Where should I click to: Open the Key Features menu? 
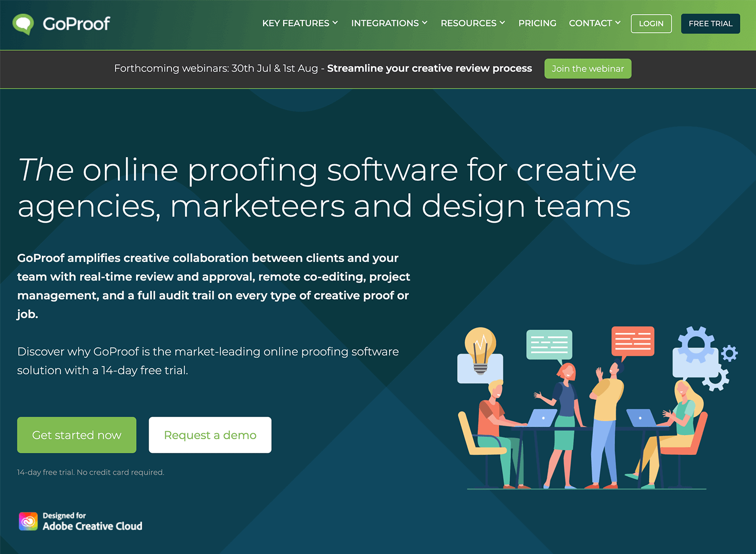pyautogui.click(x=300, y=23)
